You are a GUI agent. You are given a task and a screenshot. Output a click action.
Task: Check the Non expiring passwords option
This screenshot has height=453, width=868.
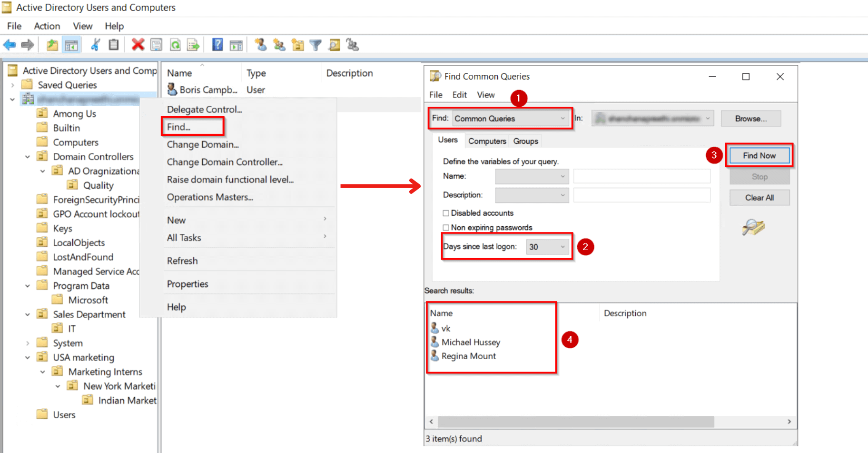click(446, 227)
